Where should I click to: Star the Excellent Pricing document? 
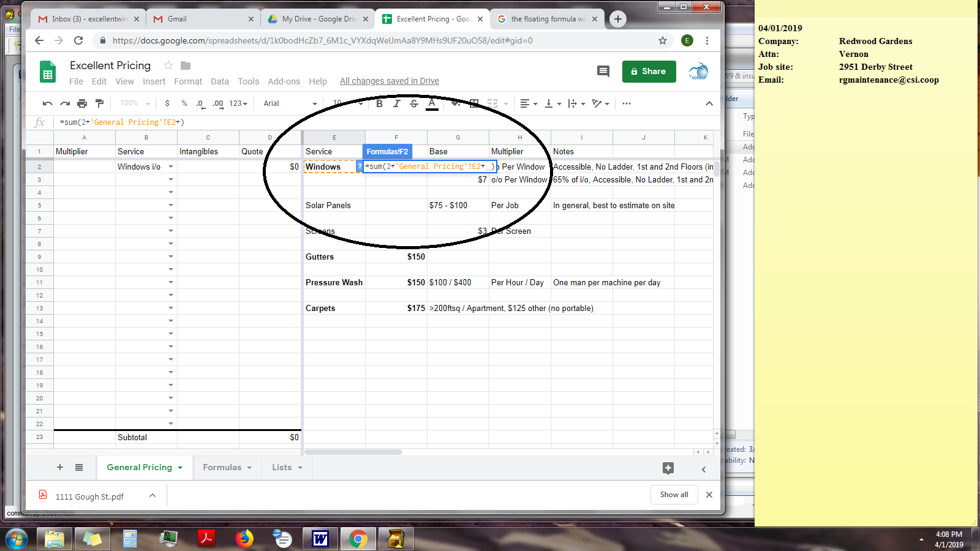[x=168, y=66]
